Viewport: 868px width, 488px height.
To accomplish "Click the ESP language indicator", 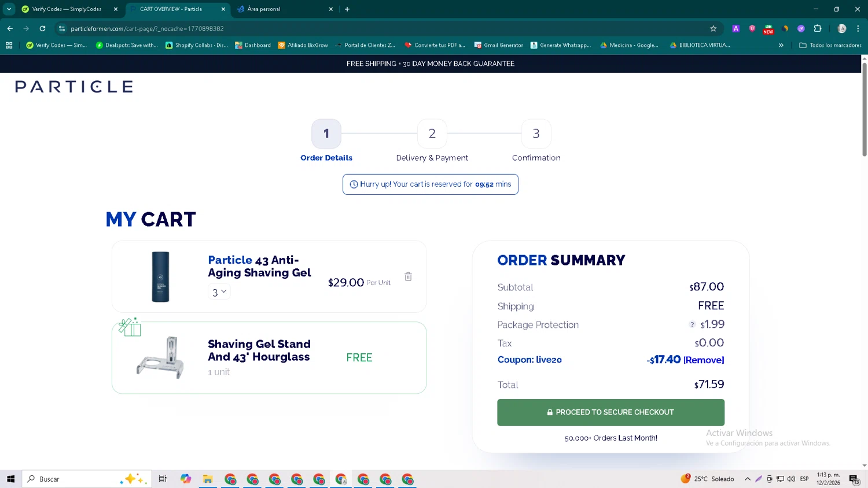I will (x=804, y=479).
